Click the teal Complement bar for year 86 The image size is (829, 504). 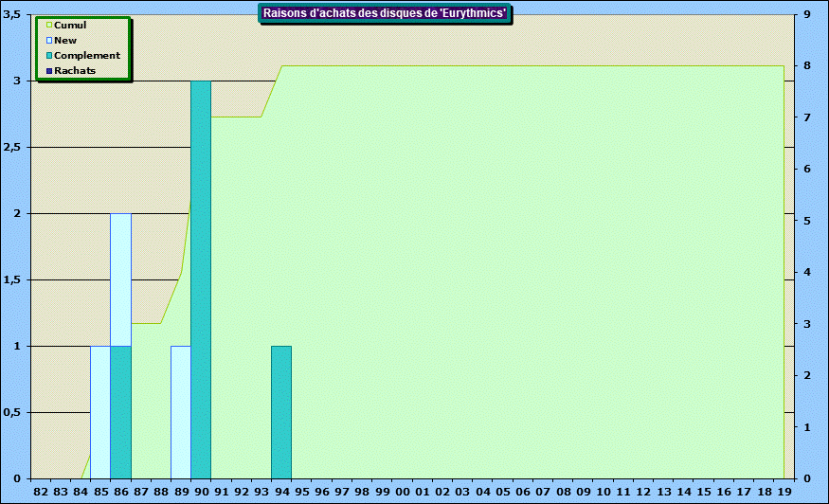tap(120, 412)
